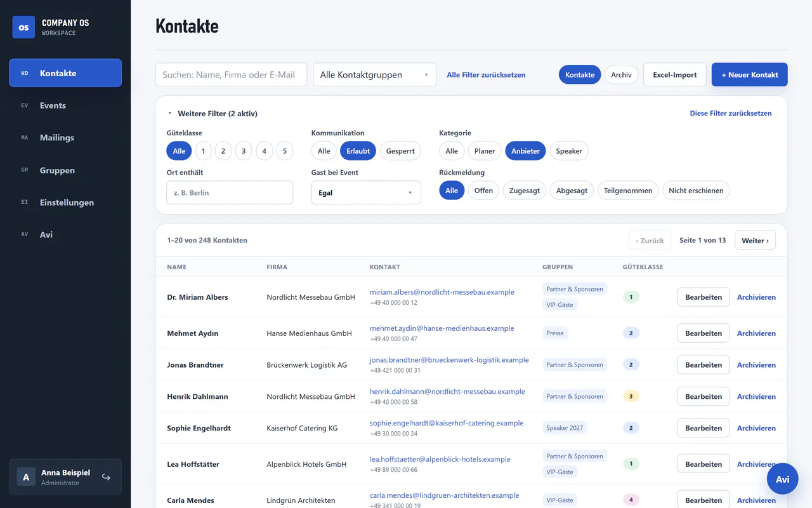Click the Excel-Import button
This screenshot has height=508, width=812.
click(x=675, y=74)
